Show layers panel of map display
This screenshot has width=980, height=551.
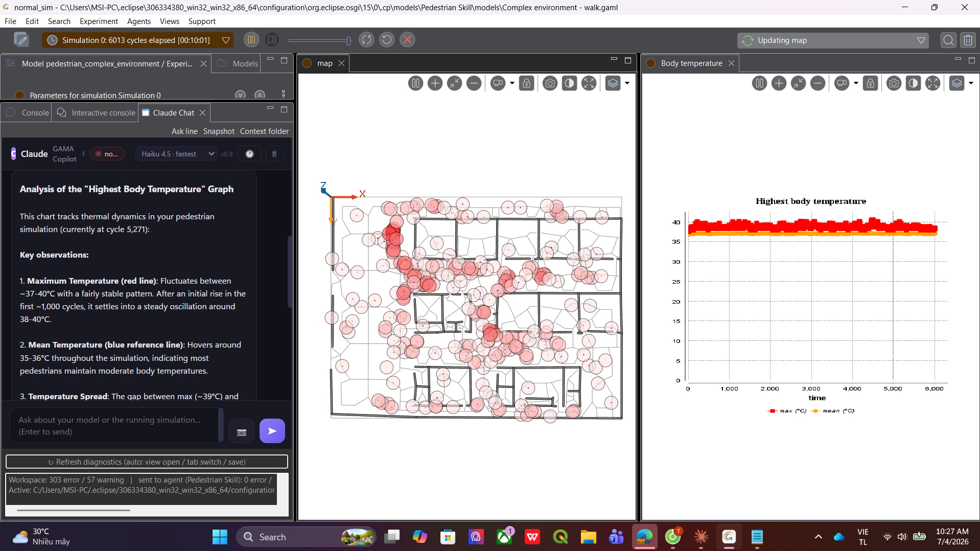(x=613, y=83)
